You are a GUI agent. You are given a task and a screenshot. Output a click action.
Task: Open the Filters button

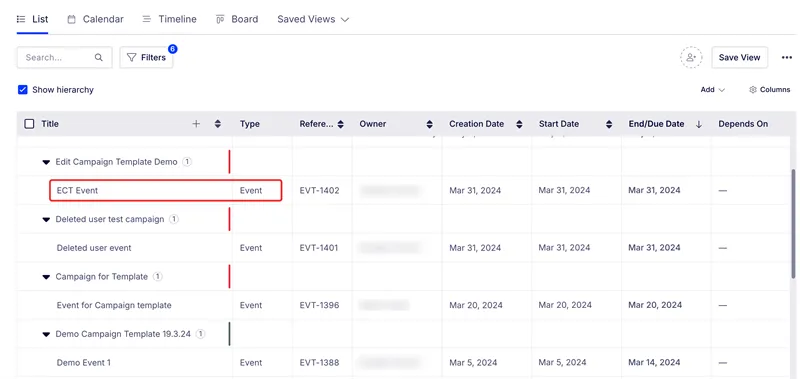(x=146, y=58)
